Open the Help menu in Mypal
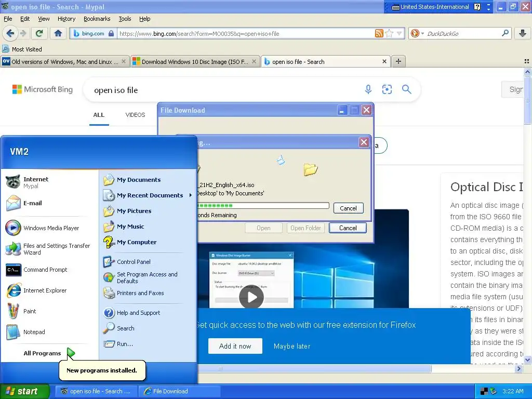Screen dimensions: 532x399 (144, 19)
